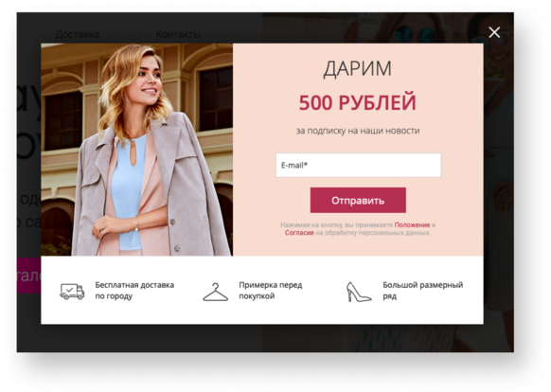The width and height of the screenshot is (551, 392).
Task: Open the Доставка menu item
Action: (78, 34)
